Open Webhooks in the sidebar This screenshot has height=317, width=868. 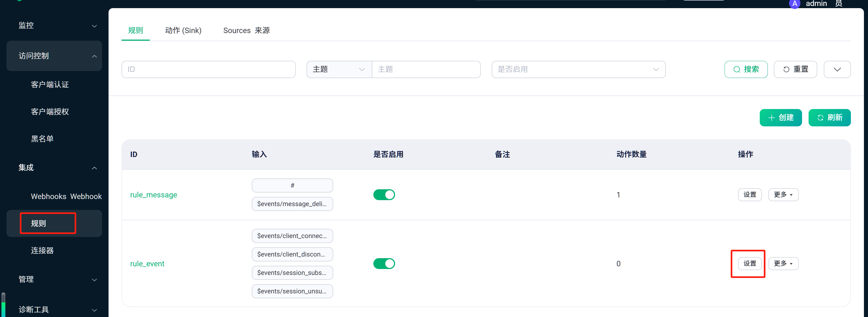[x=66, y=196]
